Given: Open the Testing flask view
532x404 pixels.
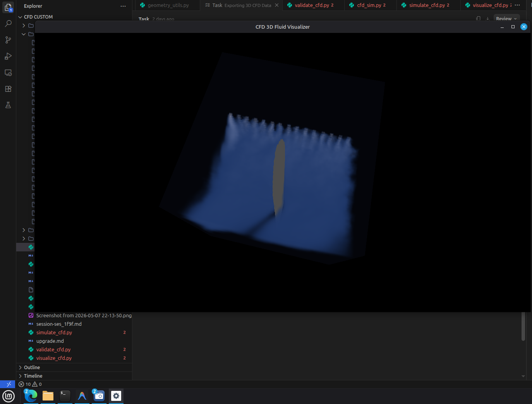Looking at the screenshot, I should [x=8, y=105].
